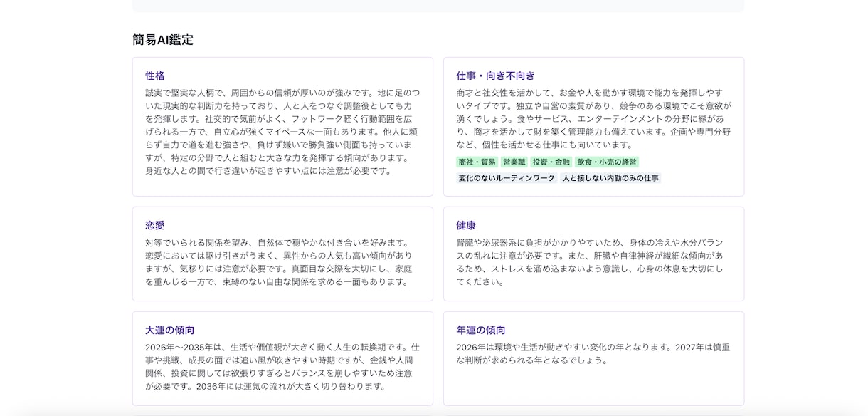Click the paragraph starting 商才と社交性を活かして
Screen dimensions: 868x416
[593, 119]
